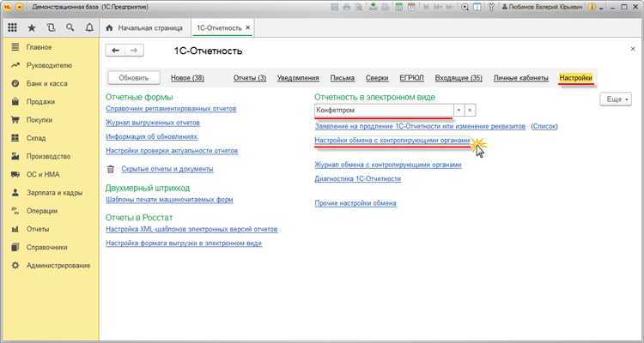Viewport: 644px width, 343px height.
Task: Go back with left arrow button
Action: click(115, 51)
